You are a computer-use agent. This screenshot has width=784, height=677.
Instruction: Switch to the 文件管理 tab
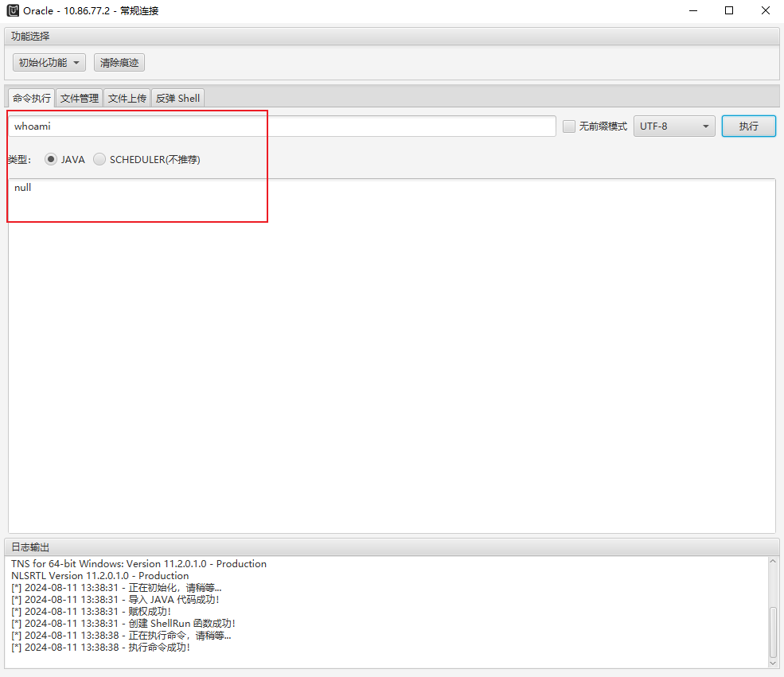pos(79,98)
